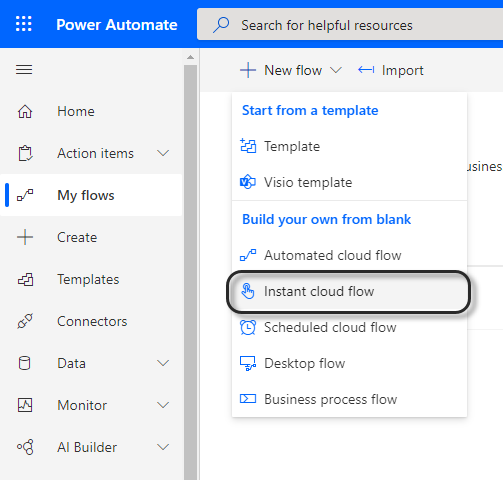
Task: Open Connectors in the sidebar
Action: (x=91, y=321)
